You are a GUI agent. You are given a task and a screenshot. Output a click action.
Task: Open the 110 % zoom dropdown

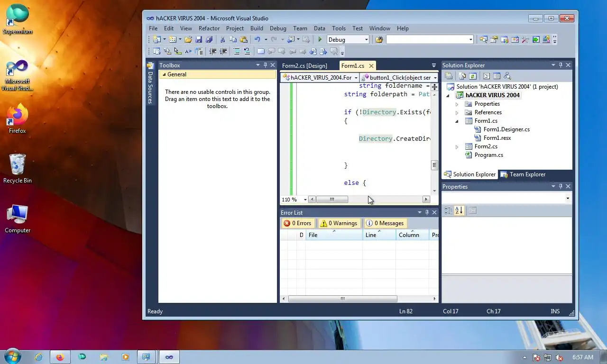(305, 200)
